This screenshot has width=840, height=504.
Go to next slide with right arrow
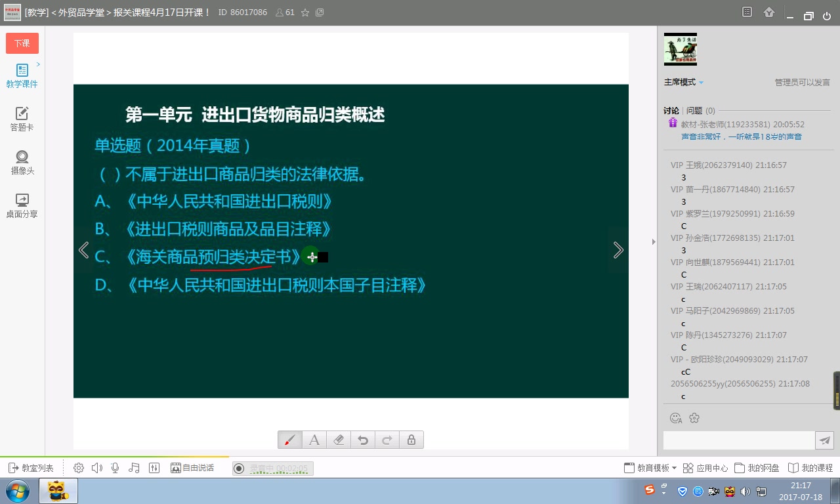point(618,250)
